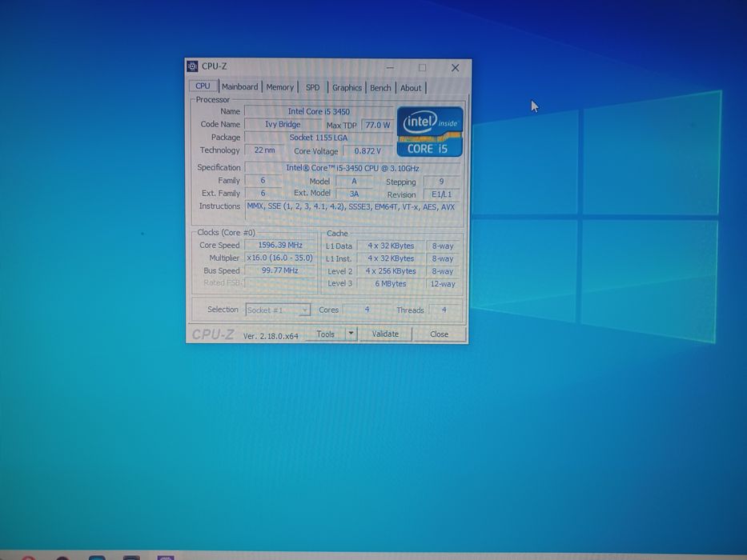Viewport: 747px width, 560px height.
Task: Click the Package value Socket 1155 LGA
Action: pos(319,138)
